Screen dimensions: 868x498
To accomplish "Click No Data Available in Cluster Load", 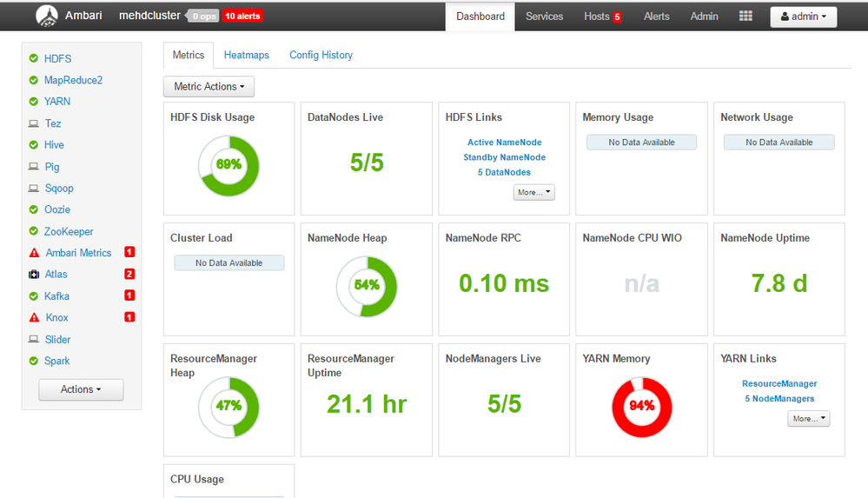I will (x=229, y=263).
